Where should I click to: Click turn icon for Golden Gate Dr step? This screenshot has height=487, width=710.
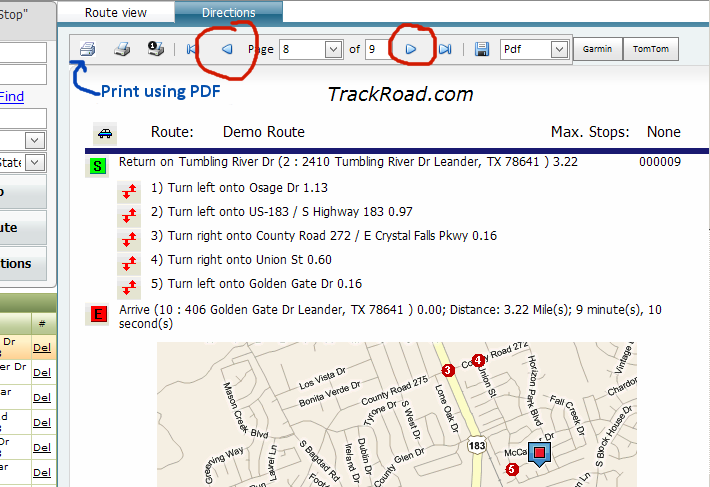pyautogui.click(x=129, y=288)
